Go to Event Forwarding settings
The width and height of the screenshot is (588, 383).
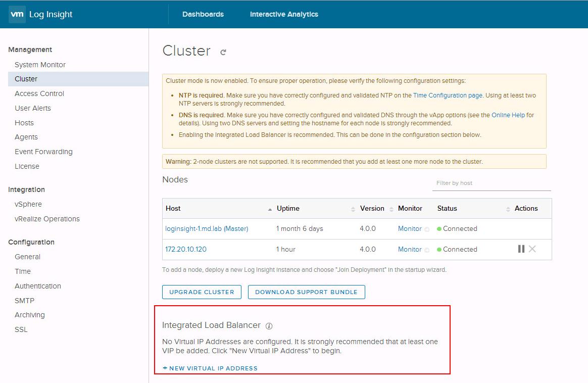click(x=43, y=152)
